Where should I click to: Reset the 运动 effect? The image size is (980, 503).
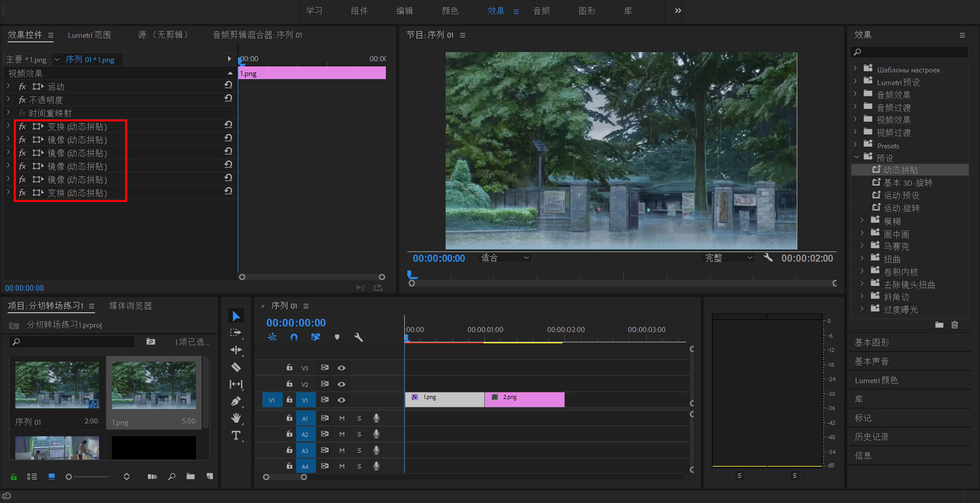[x=228, y=85]
